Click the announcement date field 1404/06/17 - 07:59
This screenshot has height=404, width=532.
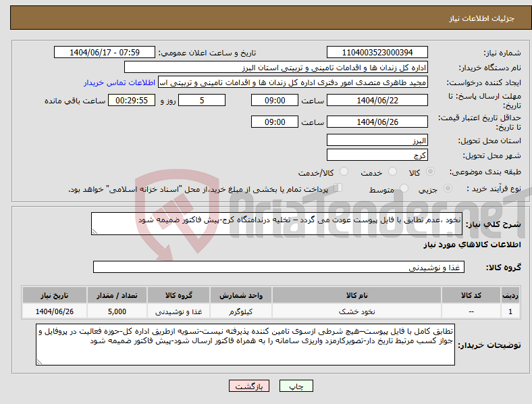click(105, 53)
